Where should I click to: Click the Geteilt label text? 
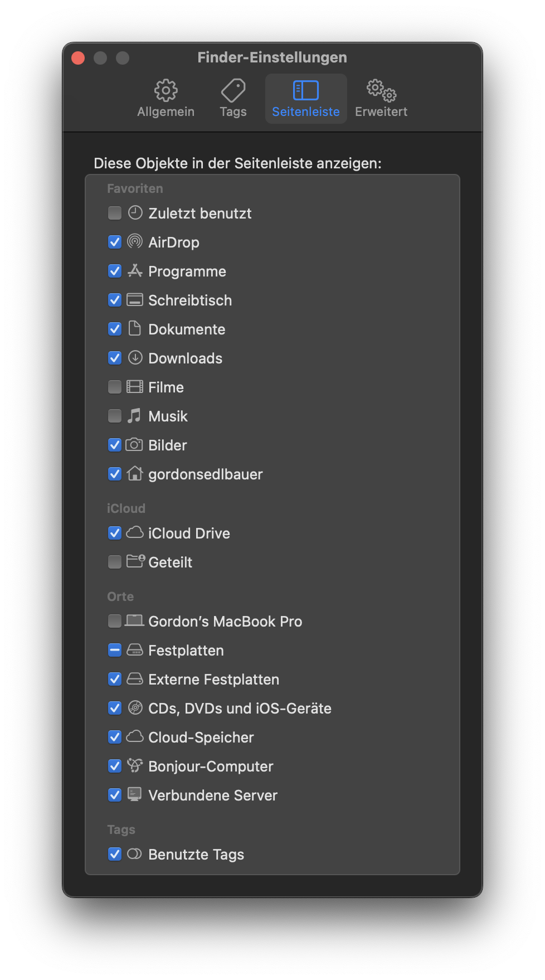(170, 562)
